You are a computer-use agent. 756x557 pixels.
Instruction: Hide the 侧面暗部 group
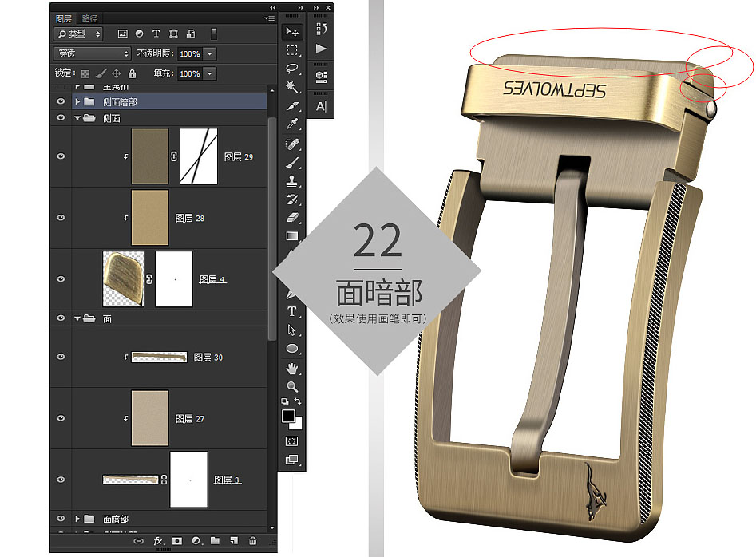[61, 101]
